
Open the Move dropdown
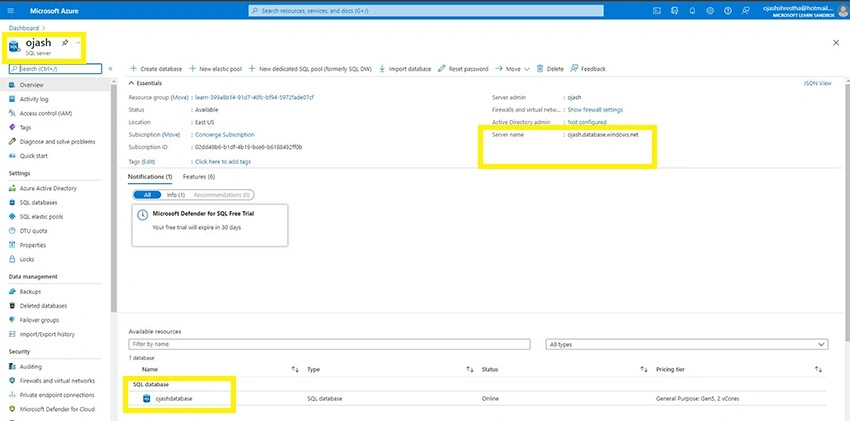click(x=512, y=69)
